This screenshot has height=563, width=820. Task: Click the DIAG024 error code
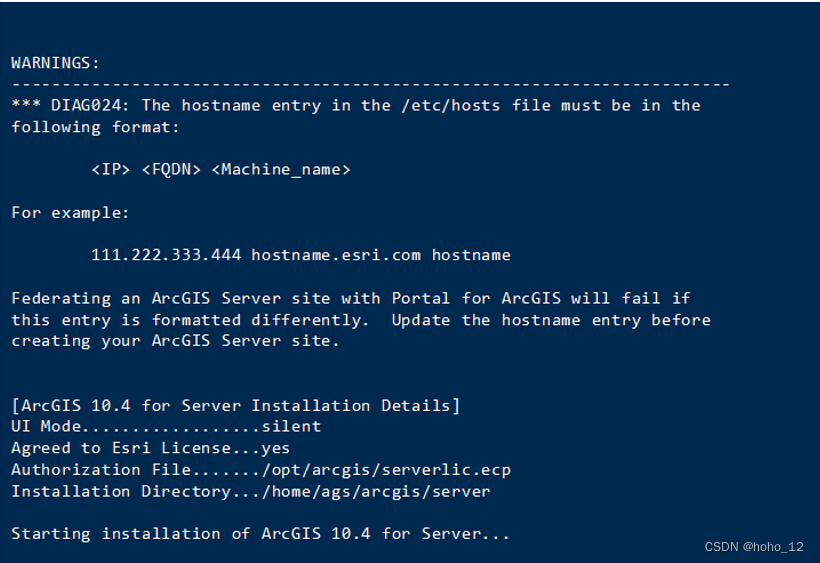click(x=86, y=105)
